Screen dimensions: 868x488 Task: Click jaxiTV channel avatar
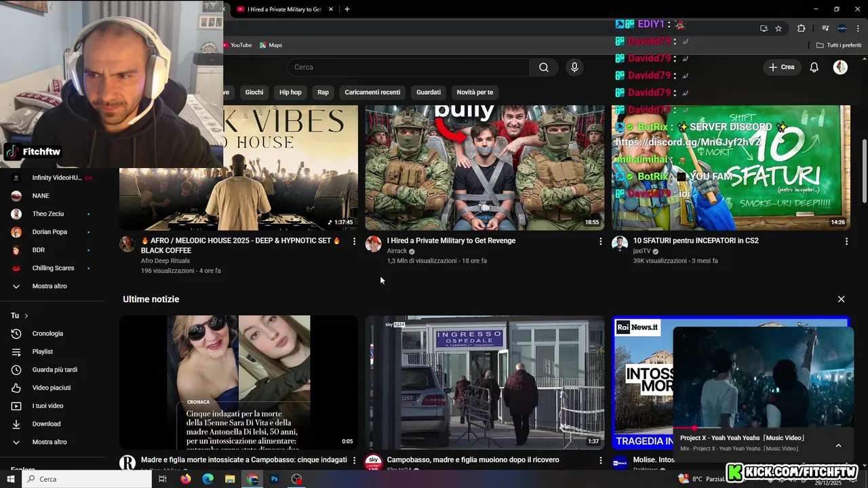(620, 244)
